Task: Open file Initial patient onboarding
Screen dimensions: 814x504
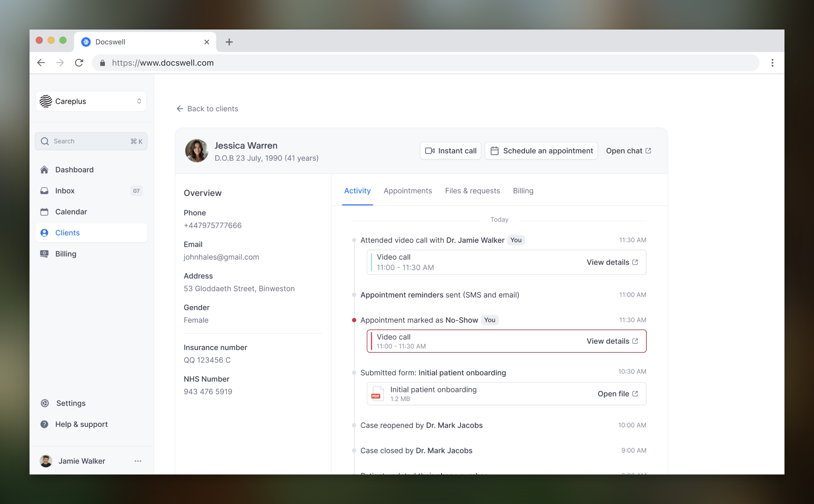Action: [618, 394]
